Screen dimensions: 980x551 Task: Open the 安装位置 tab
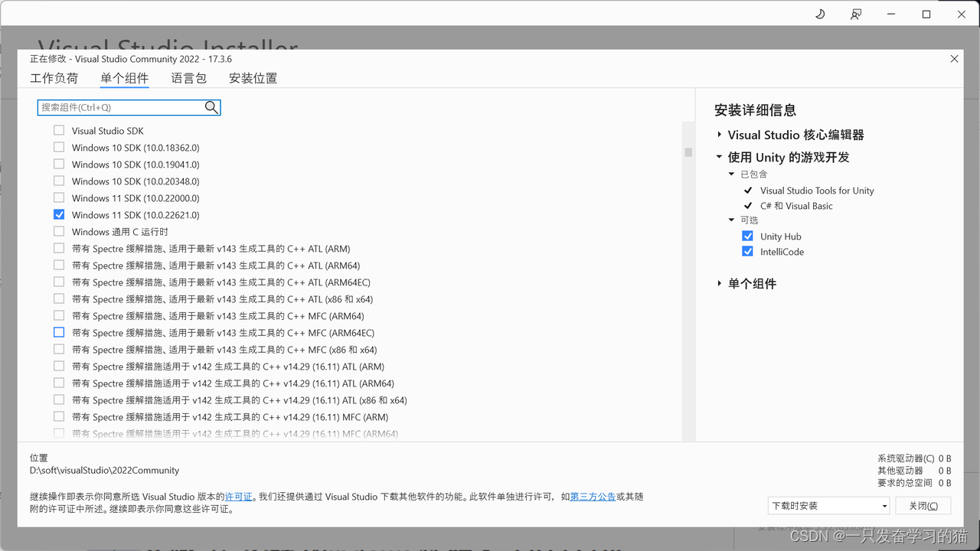(253, 78)
